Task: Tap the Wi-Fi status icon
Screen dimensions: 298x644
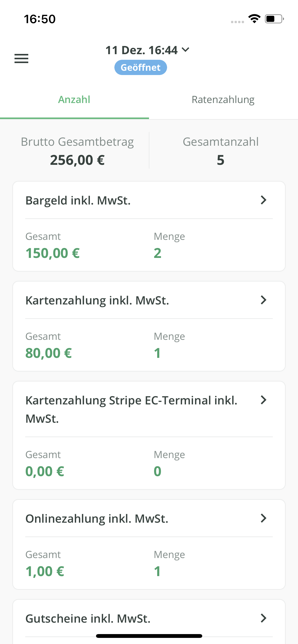Action: point(254,19)
